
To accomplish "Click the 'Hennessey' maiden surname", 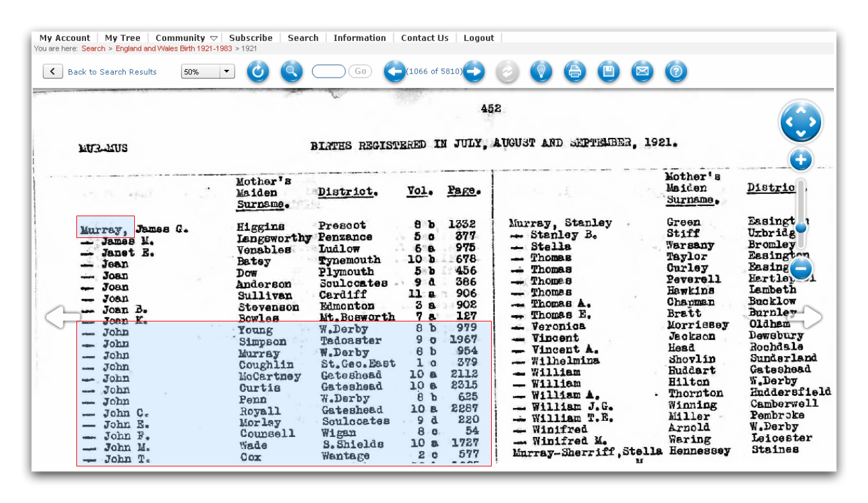I will [x=700, y=451].
